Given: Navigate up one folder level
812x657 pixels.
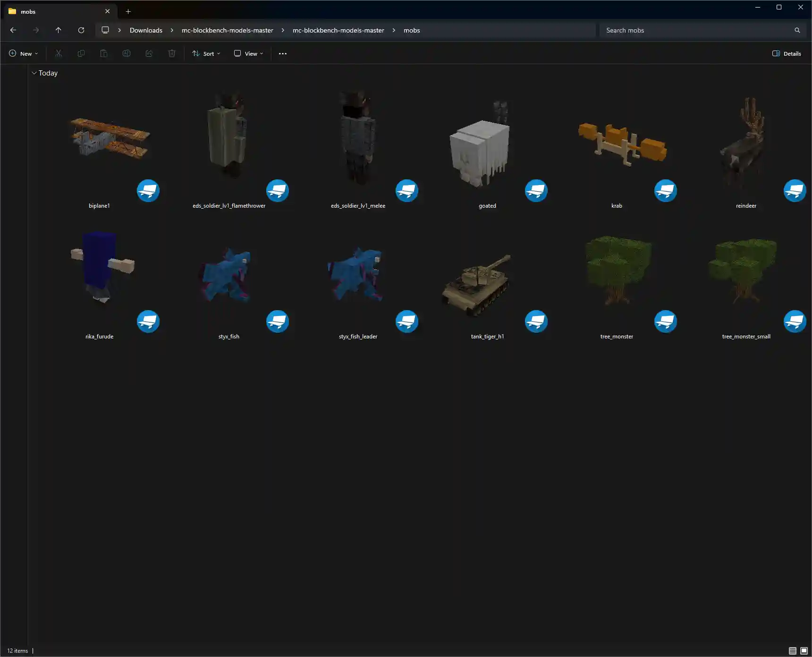Looking at the screenshot, I should (x=59, y=30).
